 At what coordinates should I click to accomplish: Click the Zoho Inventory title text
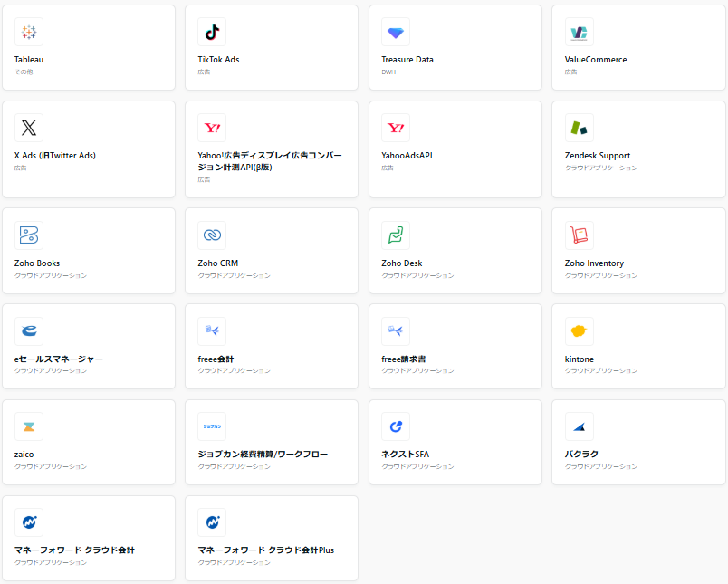594,263
